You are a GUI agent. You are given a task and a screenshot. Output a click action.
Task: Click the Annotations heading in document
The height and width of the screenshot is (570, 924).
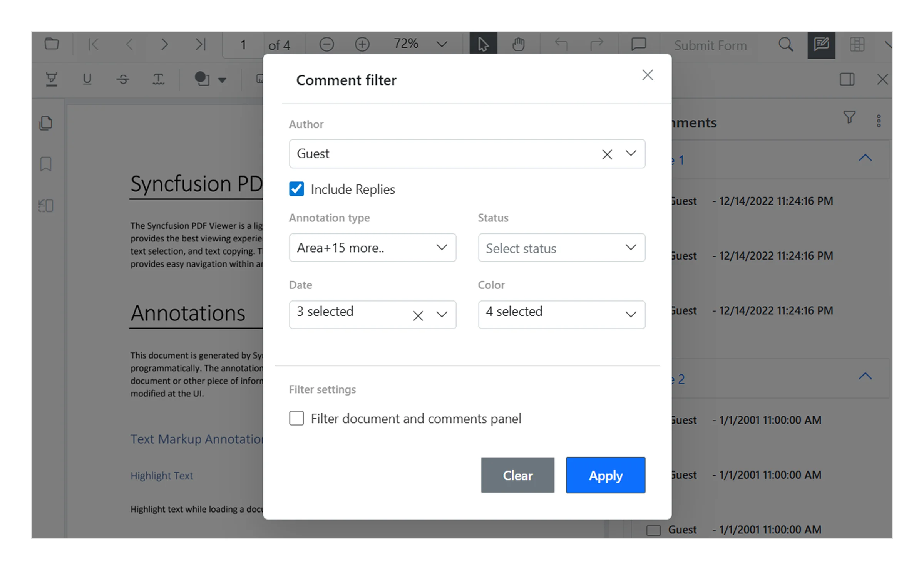click(188, 313)
